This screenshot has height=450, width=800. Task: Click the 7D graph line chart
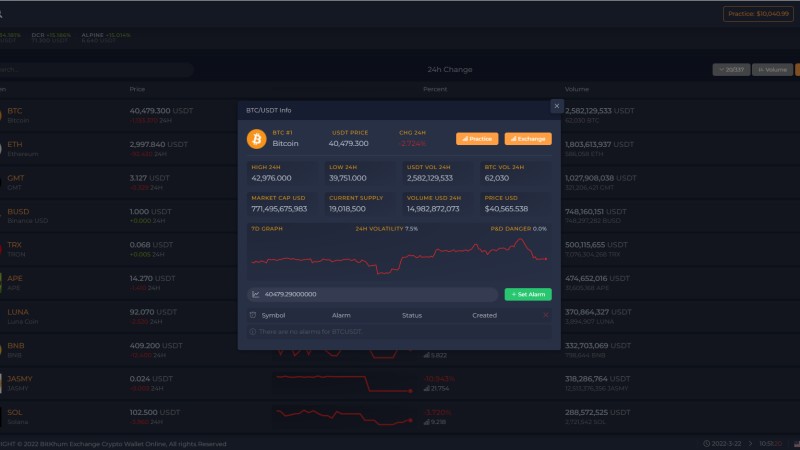point(399,256)
